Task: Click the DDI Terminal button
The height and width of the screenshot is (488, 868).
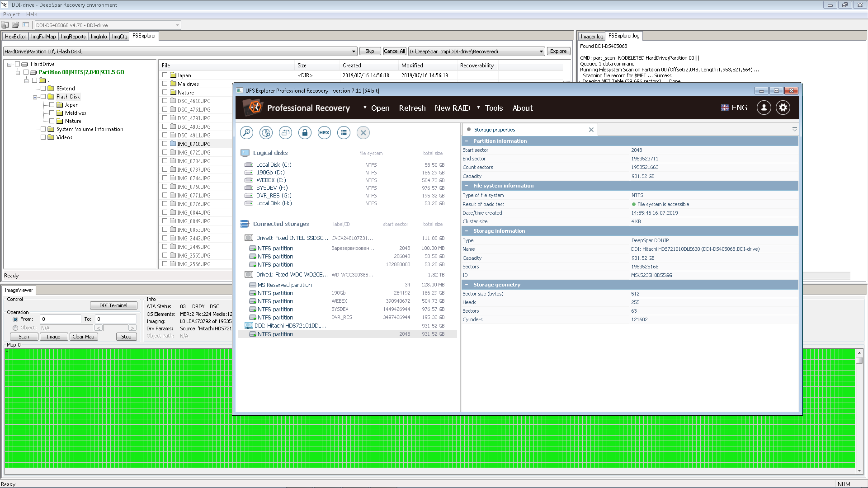Action: coord(113,305)
